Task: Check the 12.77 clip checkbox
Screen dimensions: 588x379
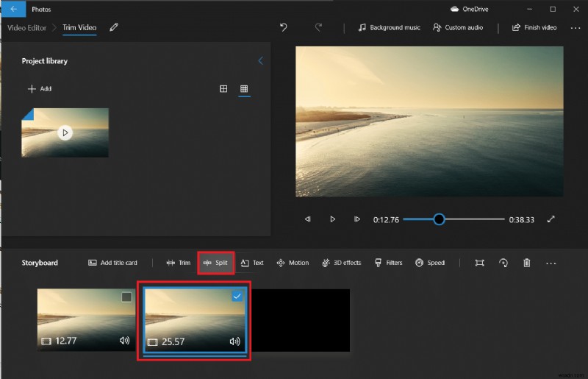Action: pos(126,297)
